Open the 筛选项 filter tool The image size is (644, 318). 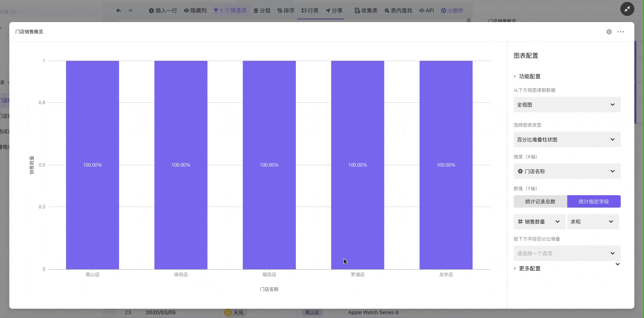pyautogui.click(x=230, y=10)
